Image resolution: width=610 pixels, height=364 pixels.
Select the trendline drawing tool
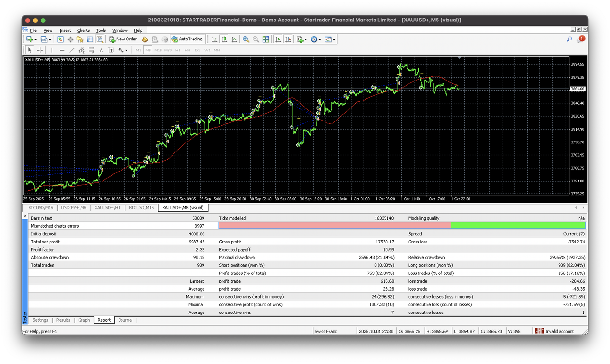pos(71,50)
